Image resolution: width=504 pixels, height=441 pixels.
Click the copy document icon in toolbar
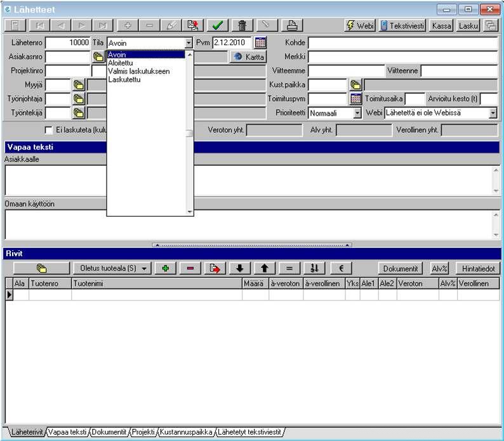click(193, 25)
